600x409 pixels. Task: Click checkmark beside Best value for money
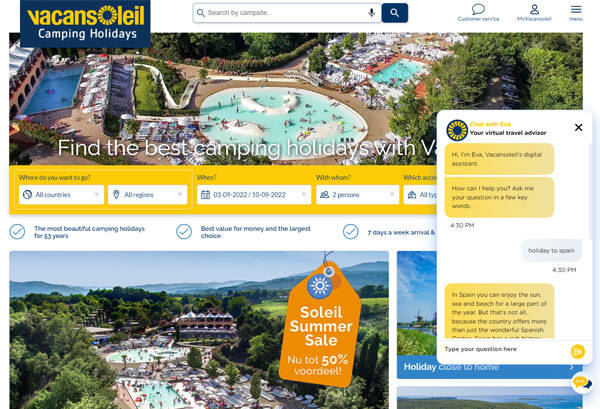[184, 232]
